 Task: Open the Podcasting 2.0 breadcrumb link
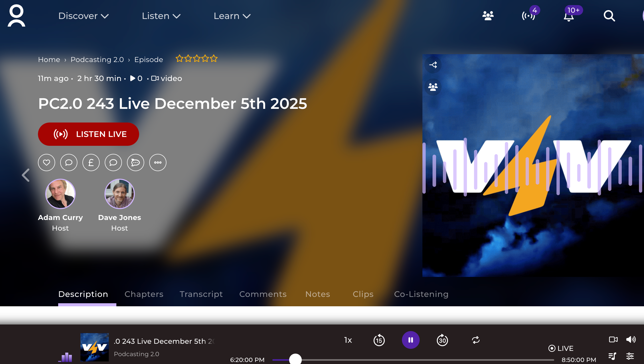point(97,59)
